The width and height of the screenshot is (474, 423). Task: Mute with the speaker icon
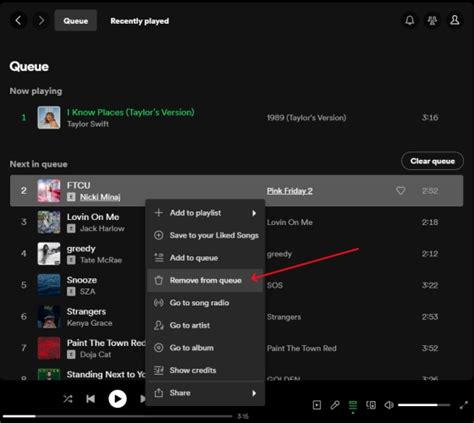pyautogui.click(x=389, y=405)
